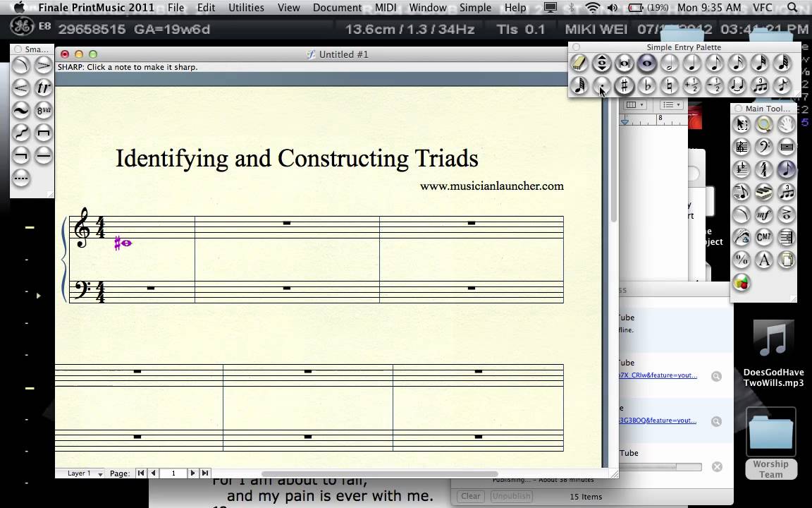Choose the 32nd note duration
The image size is (812, 508).
pos(760,64)
